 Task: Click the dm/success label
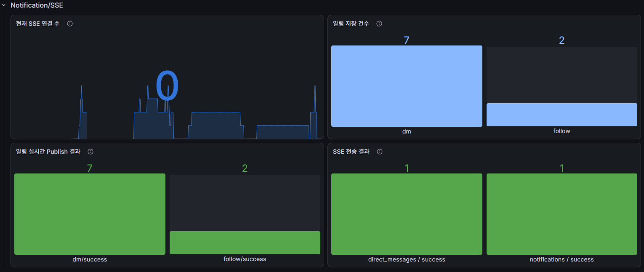click(90, 259)
